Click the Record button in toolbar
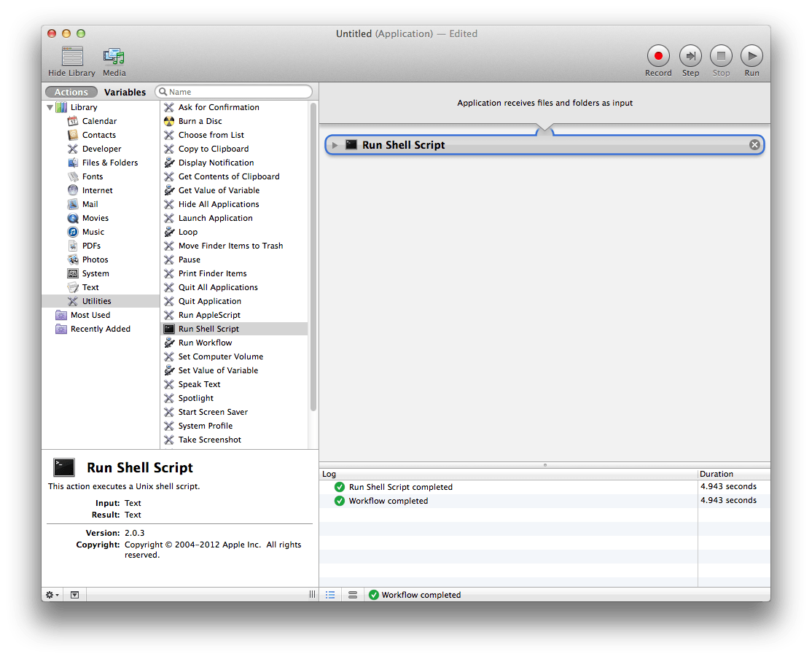The height and width of the screenshot is (659, 812). [x=658, y=56]
